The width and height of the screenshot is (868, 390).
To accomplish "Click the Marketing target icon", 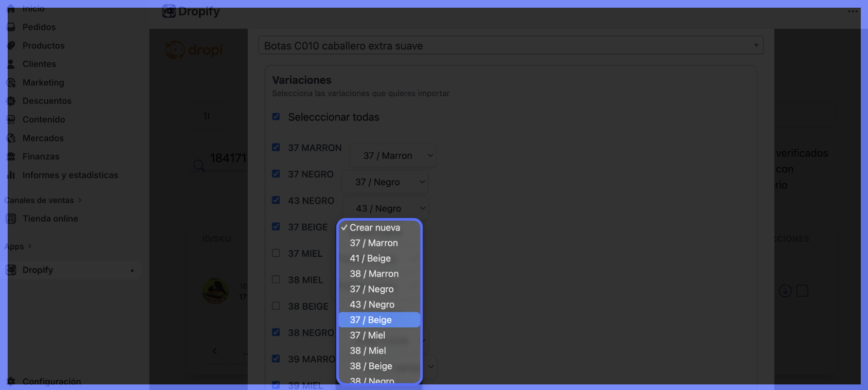I will tap(11, 83).
